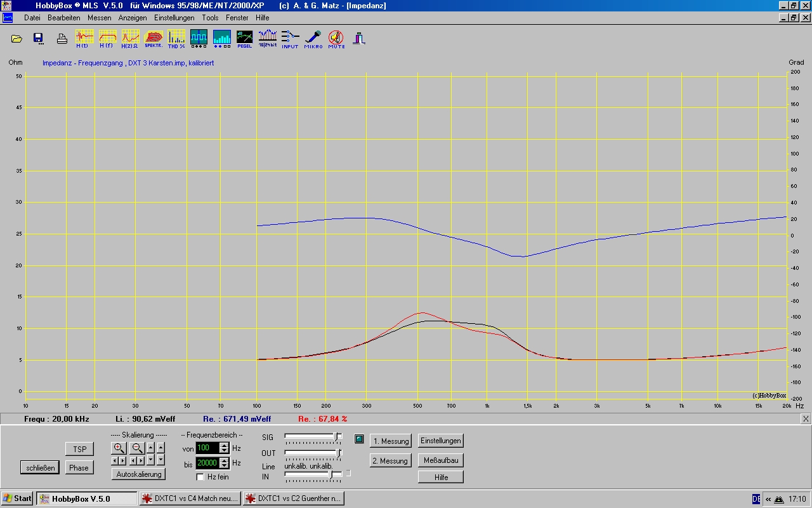Switch to 'DXTC1 vs C2 Guenther n...' taskbar window
This screenshot has height=508, width=812.
tap(294, 498)
